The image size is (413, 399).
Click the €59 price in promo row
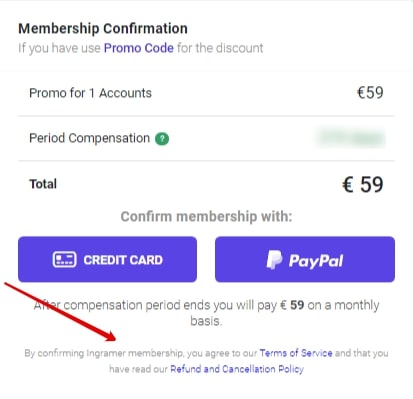370,93
